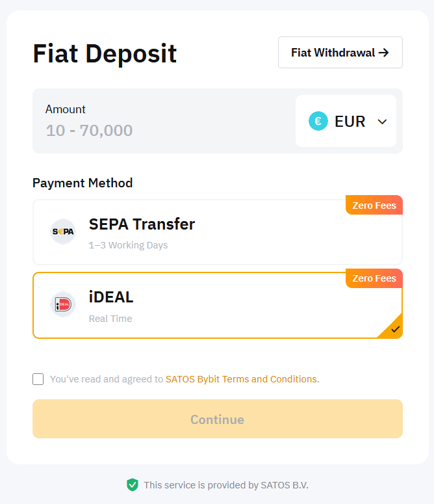Click the 'Real Time' label under iDEAL
Image resolution: width=434 pixels, height=504 pixels.
pyautogui.click(x=110, y=319)
